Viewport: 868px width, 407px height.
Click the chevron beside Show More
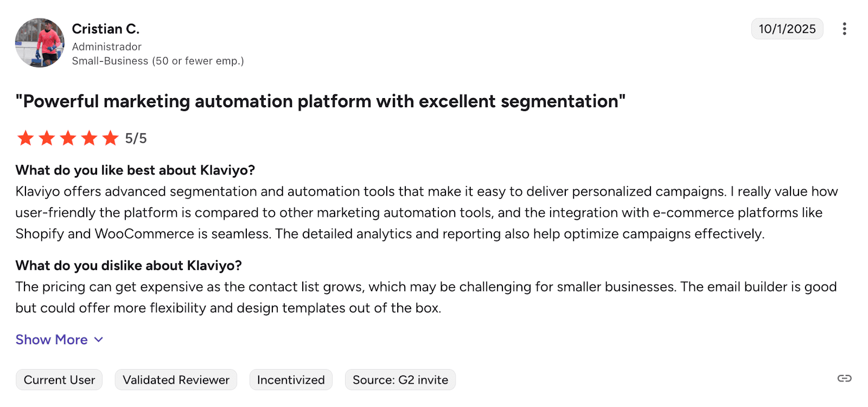(99, 340)
